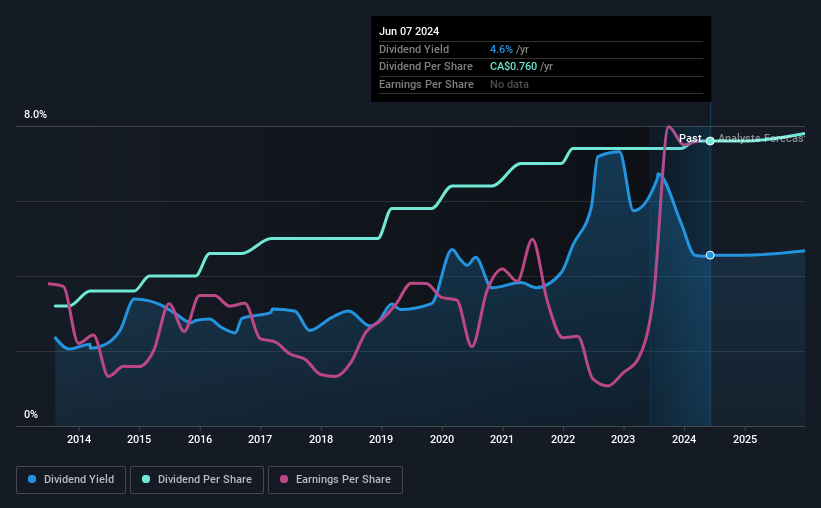Screen dimensions: 821x508
Task: Click the tooltip Earnings Per Share label
Action: (426, 84)
